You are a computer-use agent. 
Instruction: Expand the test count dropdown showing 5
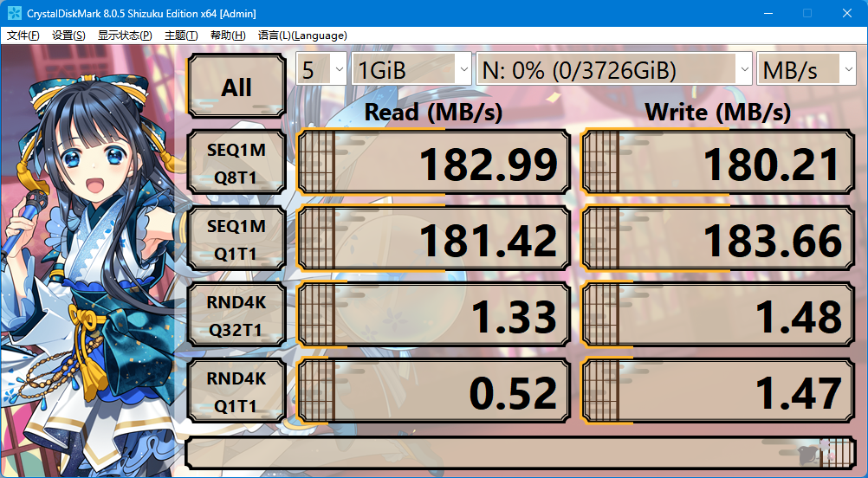(x=321, y=69)
